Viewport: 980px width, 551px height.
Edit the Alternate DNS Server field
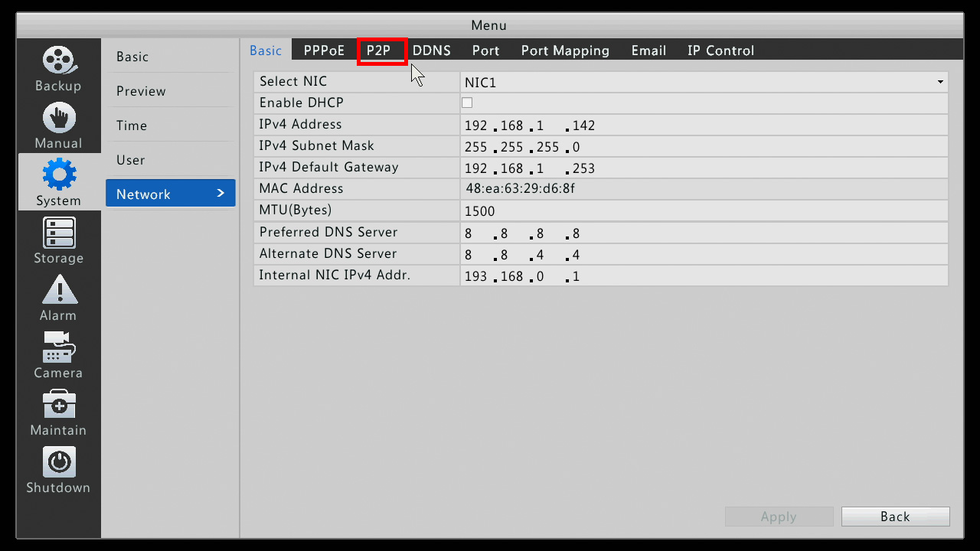click(x=704, y=254)
